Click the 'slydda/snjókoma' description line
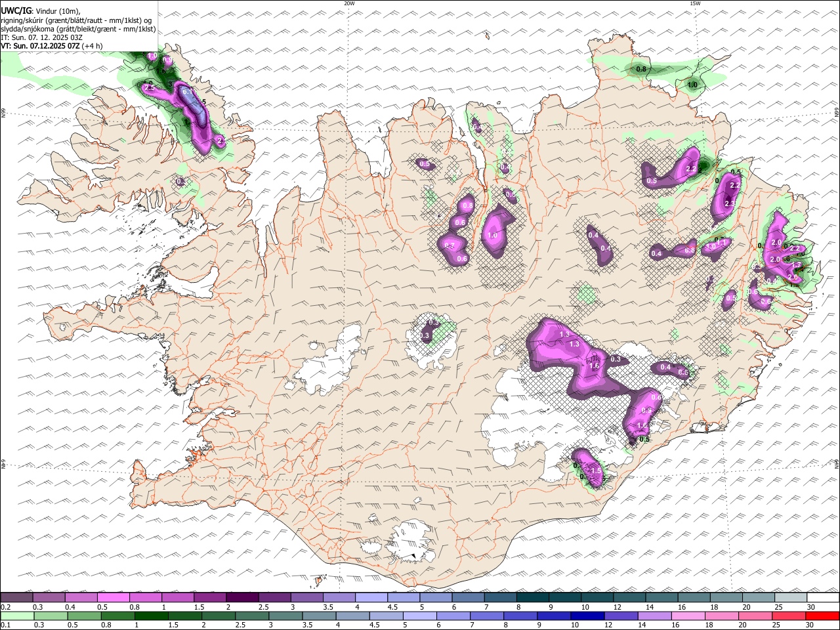 click(x=78, y=29)
